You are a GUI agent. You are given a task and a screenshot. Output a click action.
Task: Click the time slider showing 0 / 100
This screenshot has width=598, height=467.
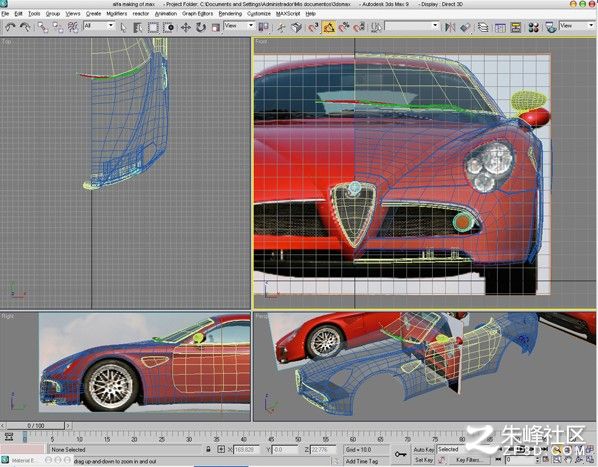pos(35,425)
